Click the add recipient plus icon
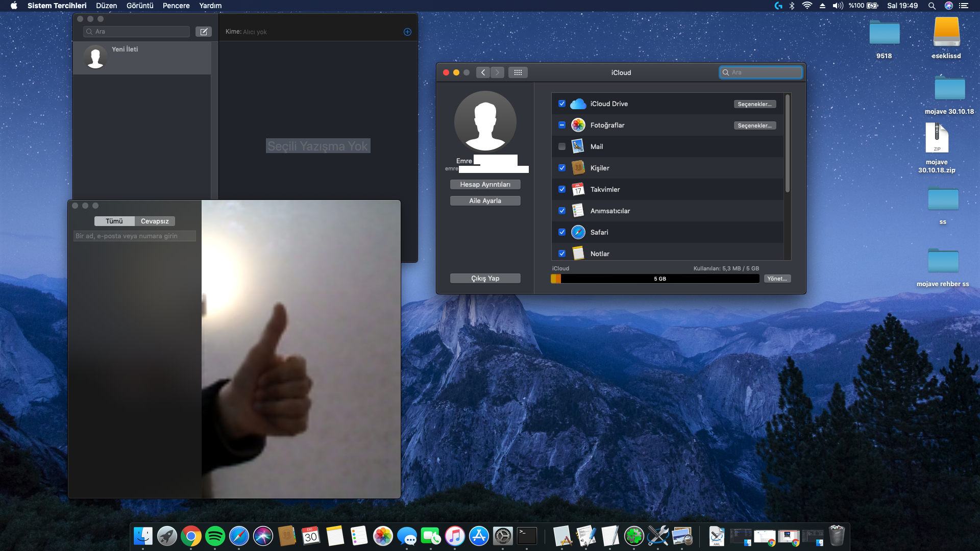This screenshot has height=551, width=980. coord(407,32)
